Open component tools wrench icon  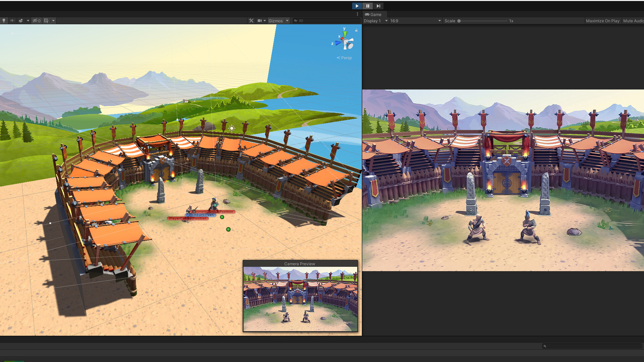(251, 21)
